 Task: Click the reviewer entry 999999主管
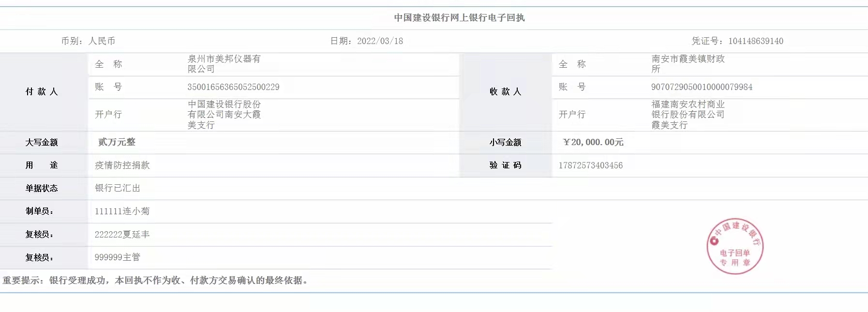point(117,257)
